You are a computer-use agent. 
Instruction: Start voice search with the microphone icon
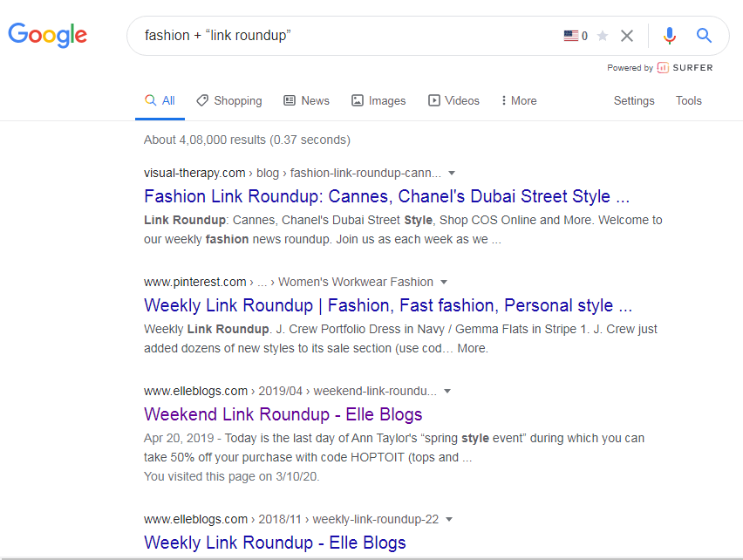670,36
